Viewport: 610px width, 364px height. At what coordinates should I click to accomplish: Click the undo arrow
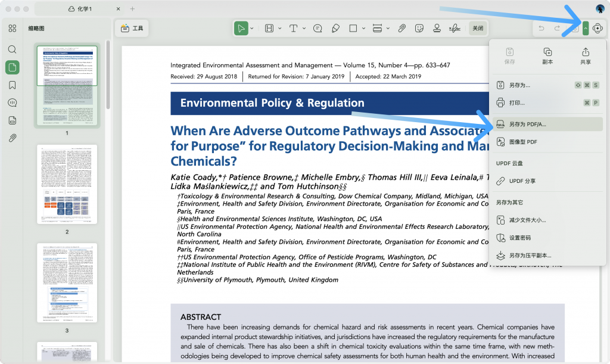click(541, 29)
